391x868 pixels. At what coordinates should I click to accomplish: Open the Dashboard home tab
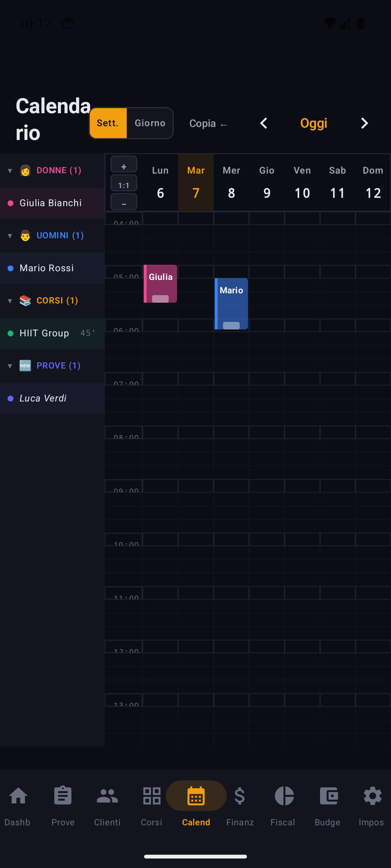(x=18, y=806)
